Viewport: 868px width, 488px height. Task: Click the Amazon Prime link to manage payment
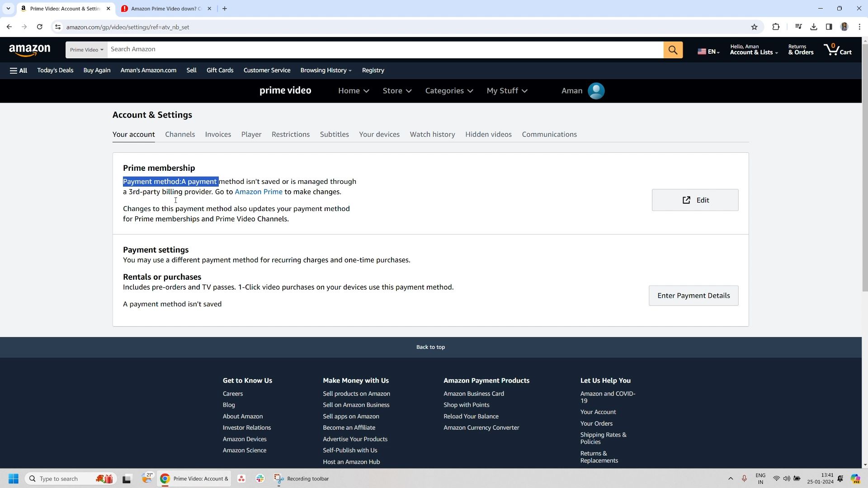coord(259,192)
